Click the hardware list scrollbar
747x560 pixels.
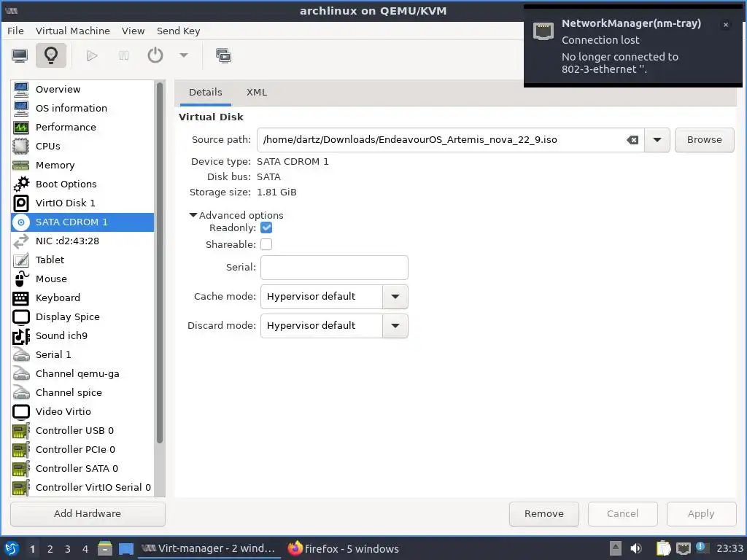(x=160, y=262)
